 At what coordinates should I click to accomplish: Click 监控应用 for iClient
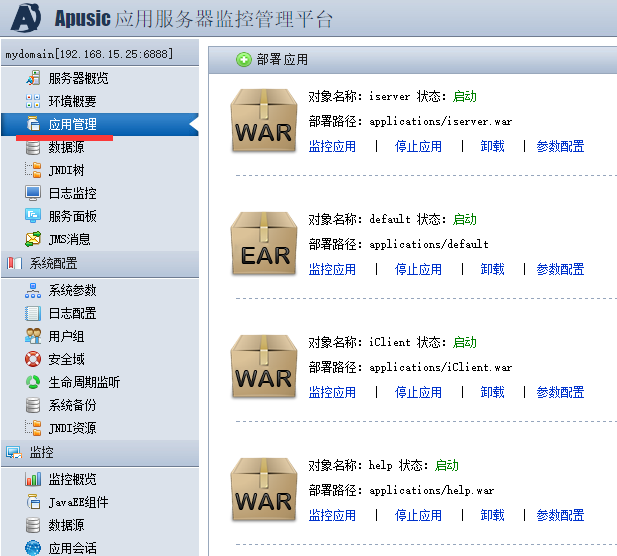point(332,392)
